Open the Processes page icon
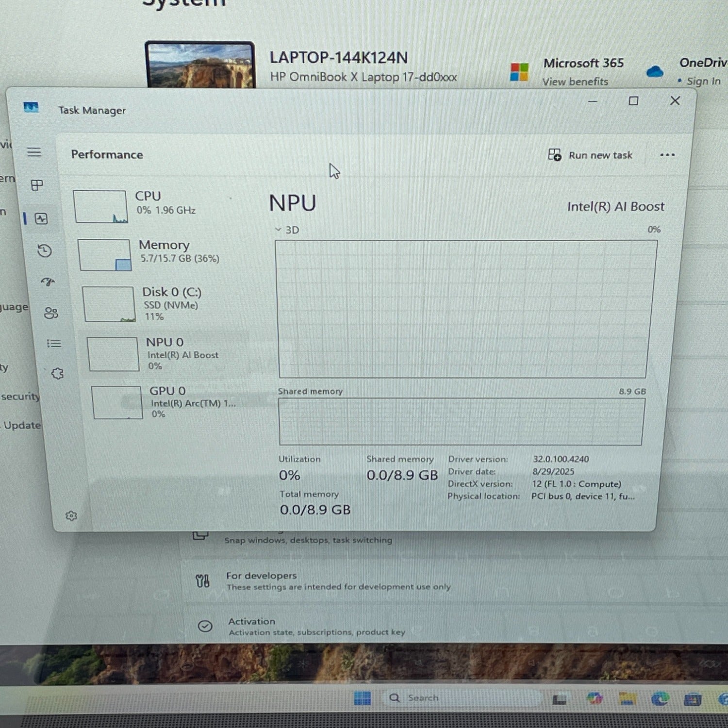 (37, 185)
